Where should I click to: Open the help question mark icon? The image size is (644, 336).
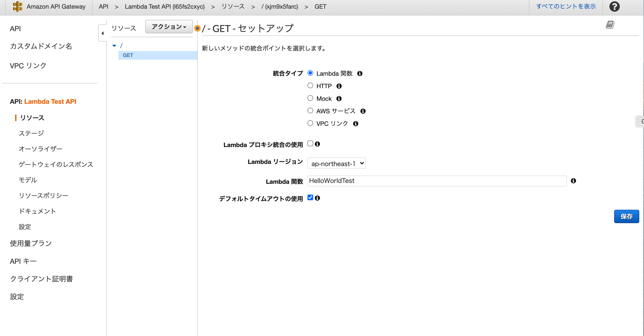coord(615,6)
